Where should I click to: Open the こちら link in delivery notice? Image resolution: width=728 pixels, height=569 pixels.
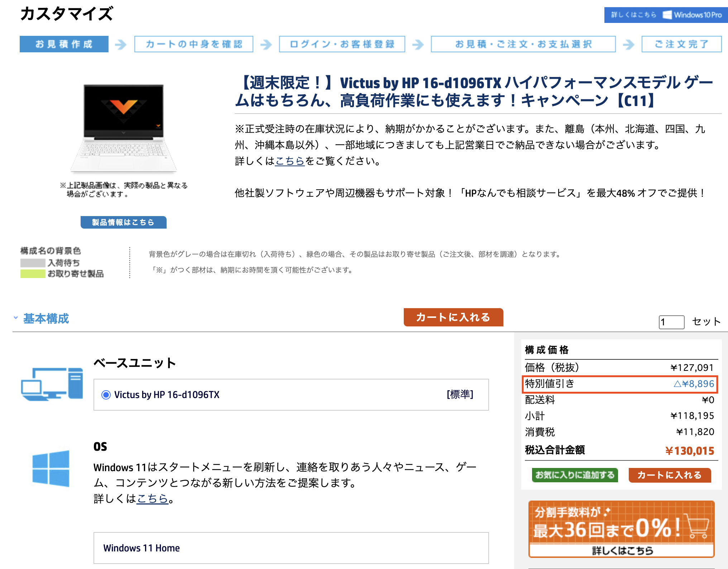coord(290,161)
